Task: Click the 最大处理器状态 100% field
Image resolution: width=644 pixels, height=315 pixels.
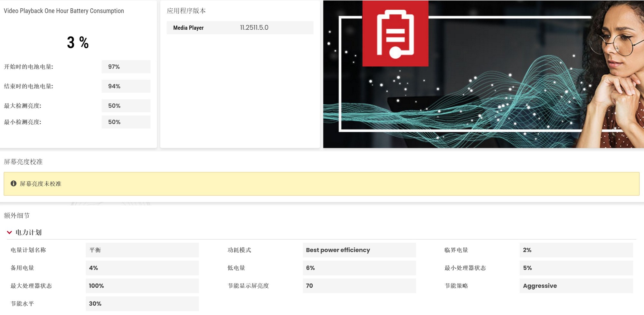Action: (x=142, y=286)
